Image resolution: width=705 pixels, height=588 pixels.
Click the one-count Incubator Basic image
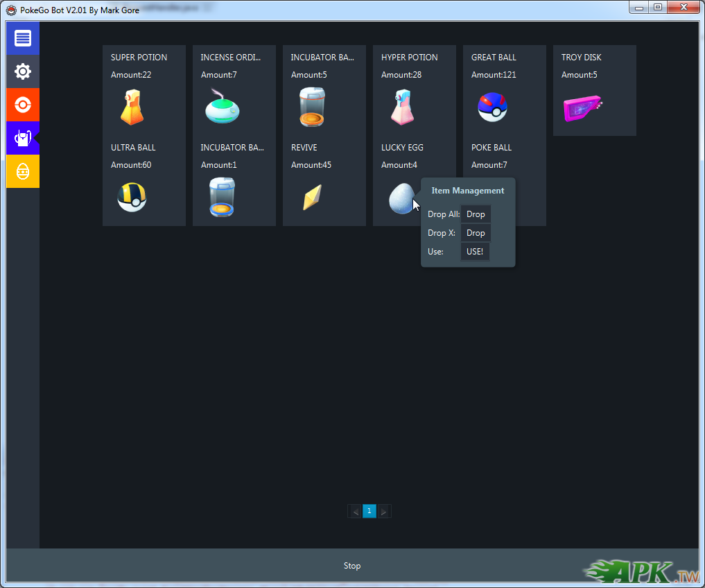(x=222, y=197)
